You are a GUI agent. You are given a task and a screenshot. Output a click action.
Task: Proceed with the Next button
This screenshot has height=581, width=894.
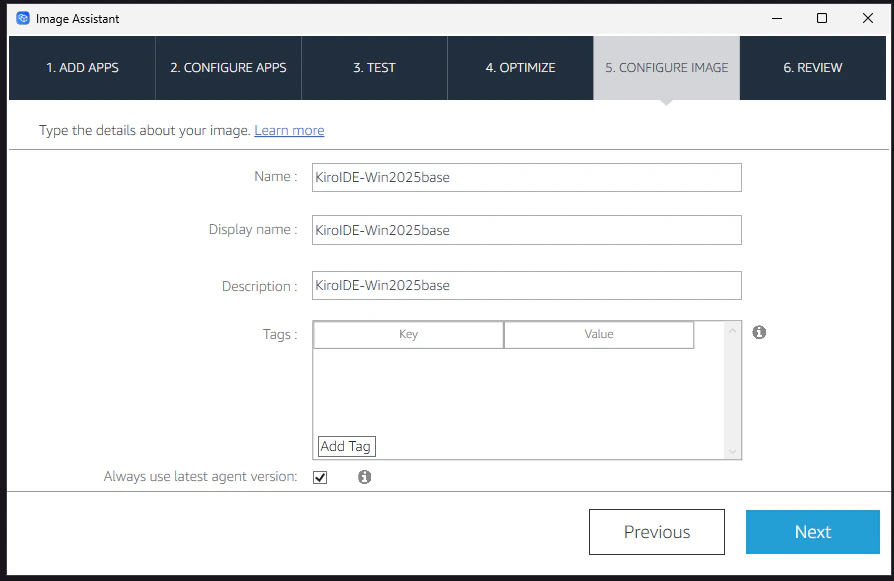812,532
